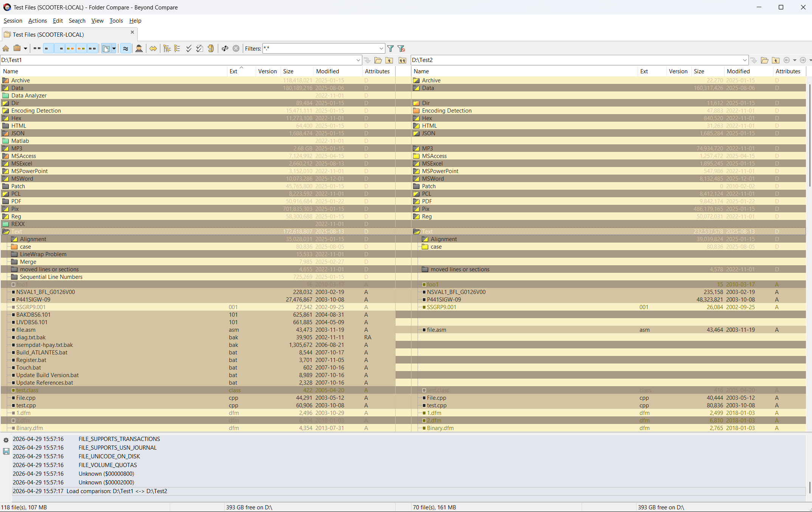This screenshot has width=812, height=512.
Task: Open the Back history dropdown arrow
Action: pyautogui.click(x=795, y=60)
